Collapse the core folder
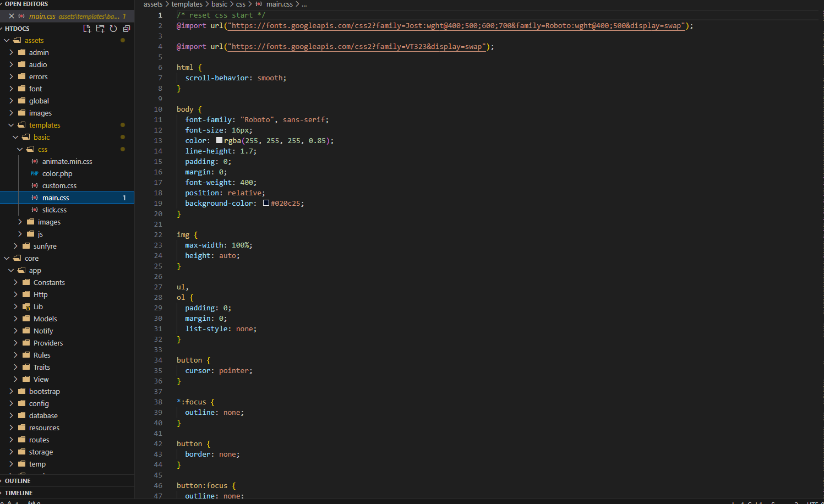 point(67,258)
